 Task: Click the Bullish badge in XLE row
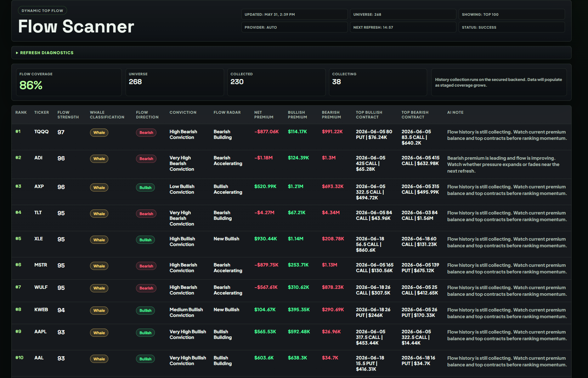tap(145, 240)
